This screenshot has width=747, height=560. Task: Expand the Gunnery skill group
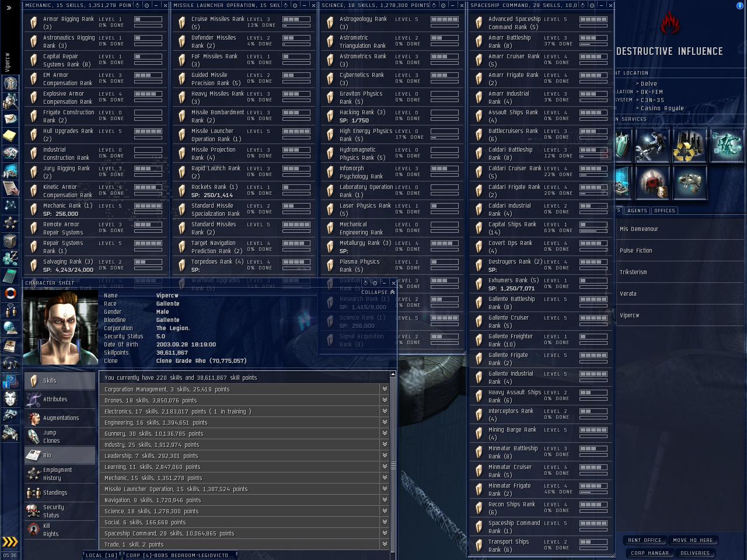tap(385, 433)
